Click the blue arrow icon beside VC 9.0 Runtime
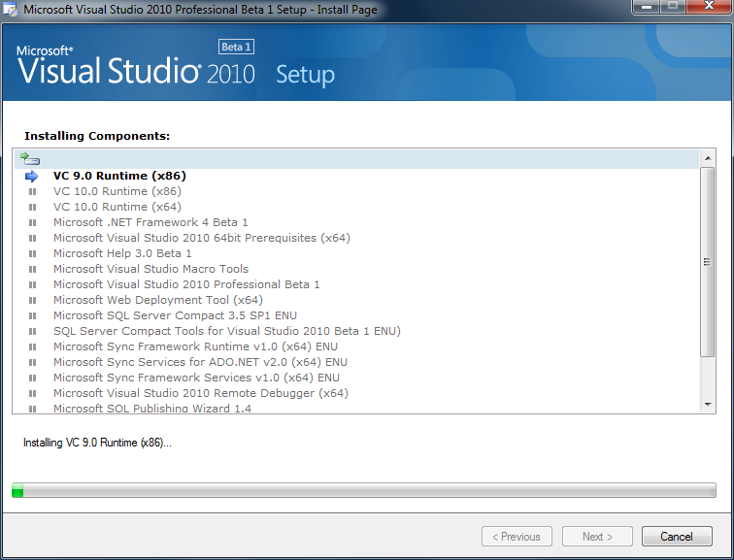The width and height of the screenshot is (734, 560). (31, 176)
